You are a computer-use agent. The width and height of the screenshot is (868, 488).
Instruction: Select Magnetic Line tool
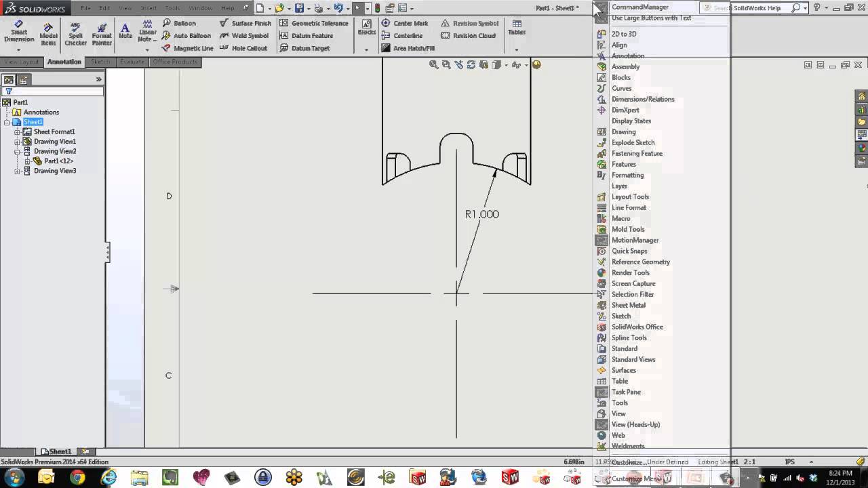point(187,48)
